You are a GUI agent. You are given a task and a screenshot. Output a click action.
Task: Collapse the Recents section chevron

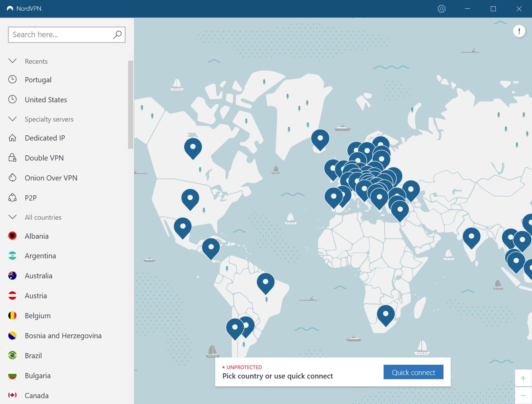coord(12,61)
